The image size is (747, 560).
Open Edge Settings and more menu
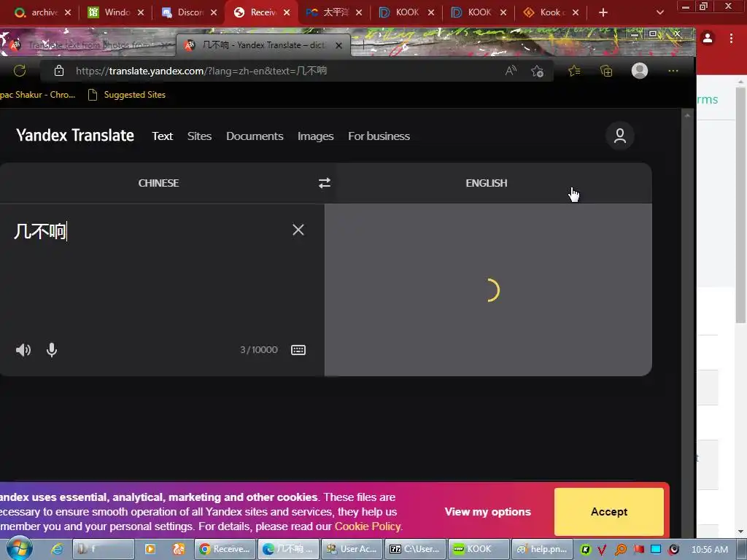(x=673, y=71)
